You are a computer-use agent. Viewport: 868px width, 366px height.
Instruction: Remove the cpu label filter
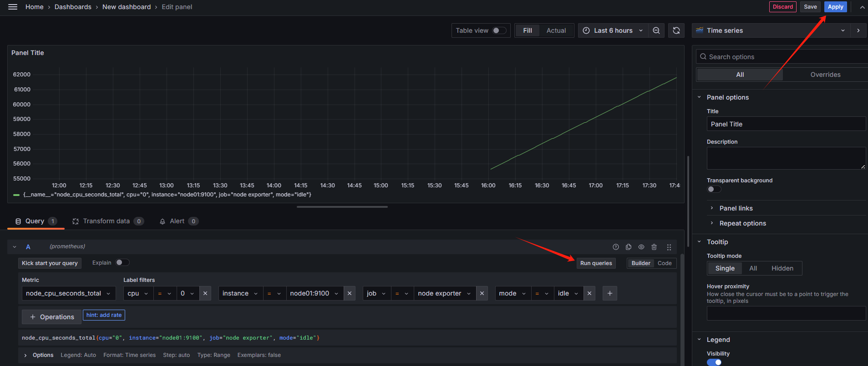(205, 293)
